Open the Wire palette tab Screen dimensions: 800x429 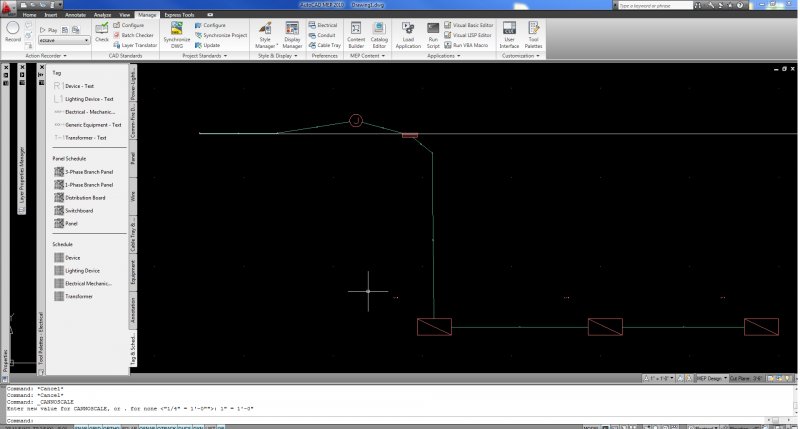pos(133,196)
